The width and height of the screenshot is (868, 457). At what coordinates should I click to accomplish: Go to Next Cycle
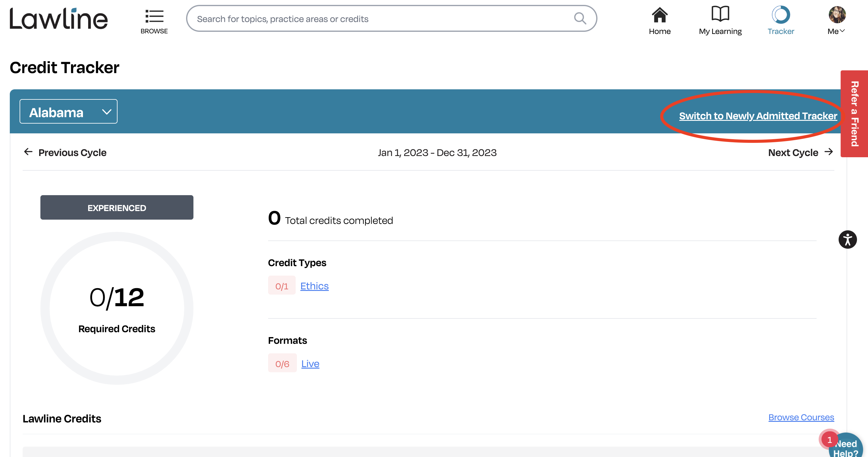[800, 153]
